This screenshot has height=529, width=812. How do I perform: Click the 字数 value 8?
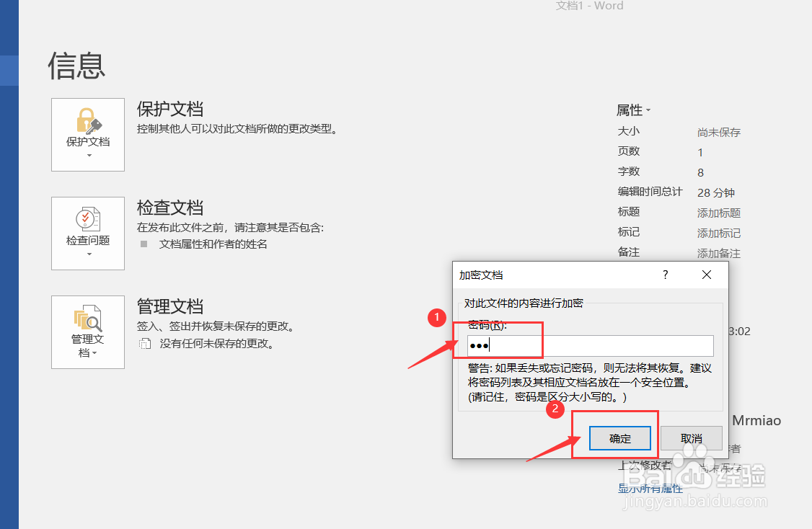coord(700,172)
